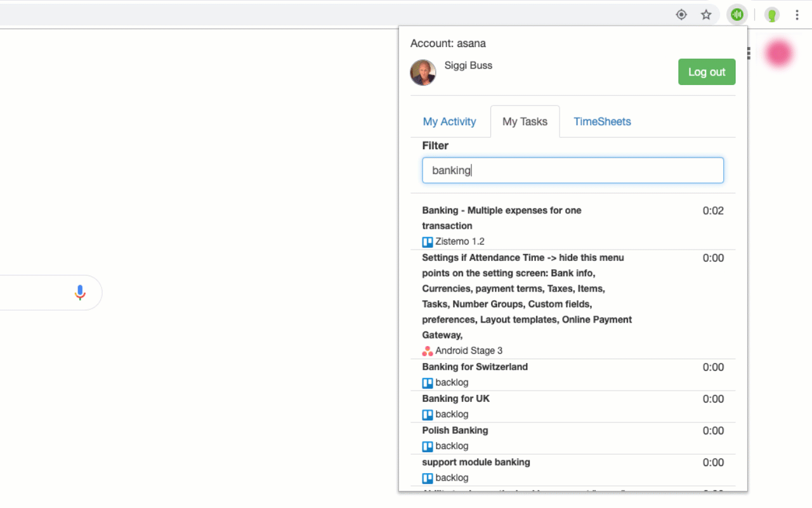Click the Trello backlog icon under Banking for UK
The width and height of the screenshot is (812, 508).
point(427,414)
